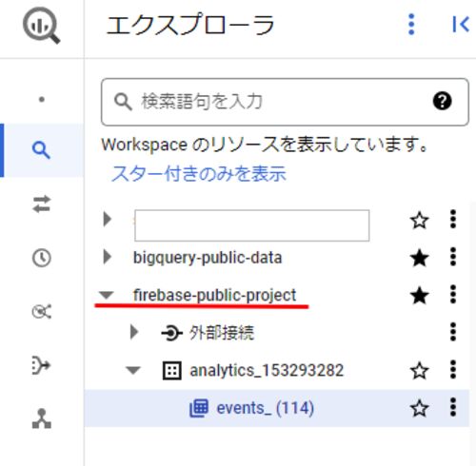Open Data transfers sidebar icon
This screenshot has width=476, height=466.
41,204
